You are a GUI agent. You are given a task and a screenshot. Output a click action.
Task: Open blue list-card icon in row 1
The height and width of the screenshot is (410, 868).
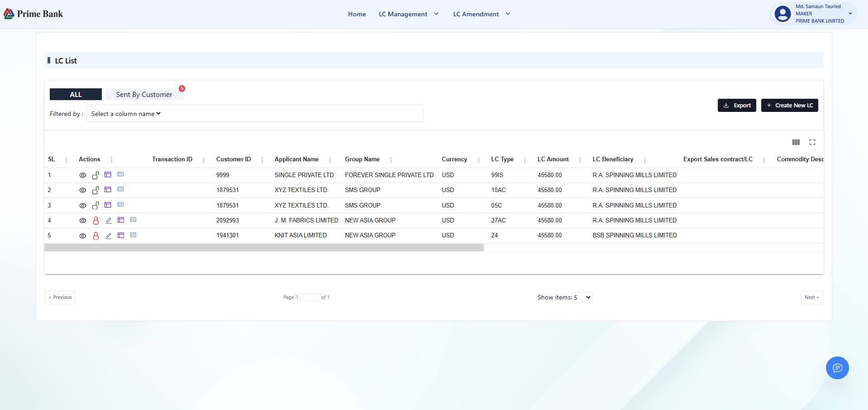pos(120,174)
